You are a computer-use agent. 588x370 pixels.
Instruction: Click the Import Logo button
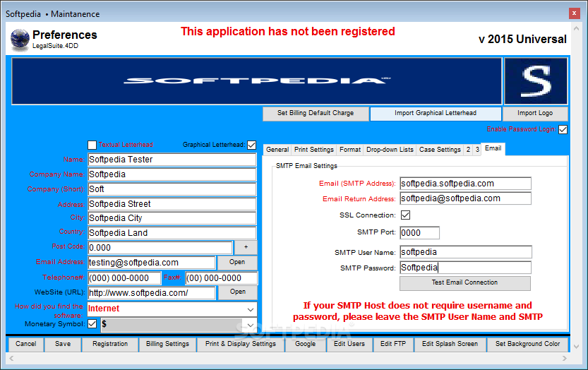pos(535,113)
